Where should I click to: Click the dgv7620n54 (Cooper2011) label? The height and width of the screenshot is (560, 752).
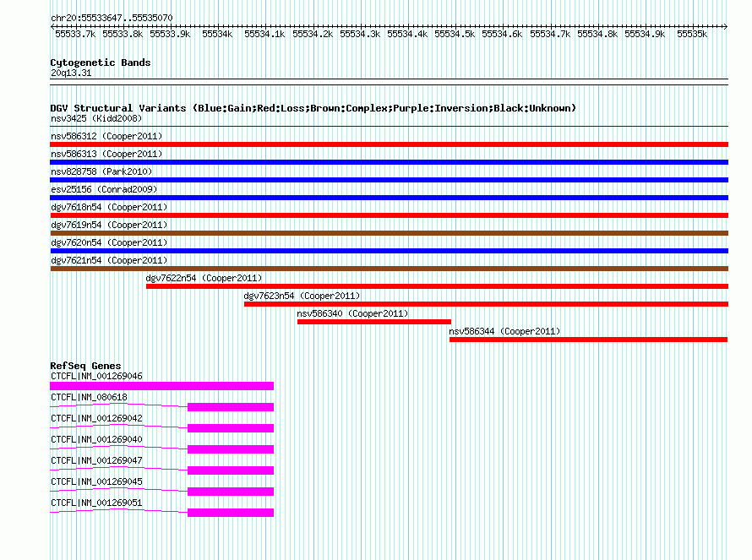coord(109,242)
